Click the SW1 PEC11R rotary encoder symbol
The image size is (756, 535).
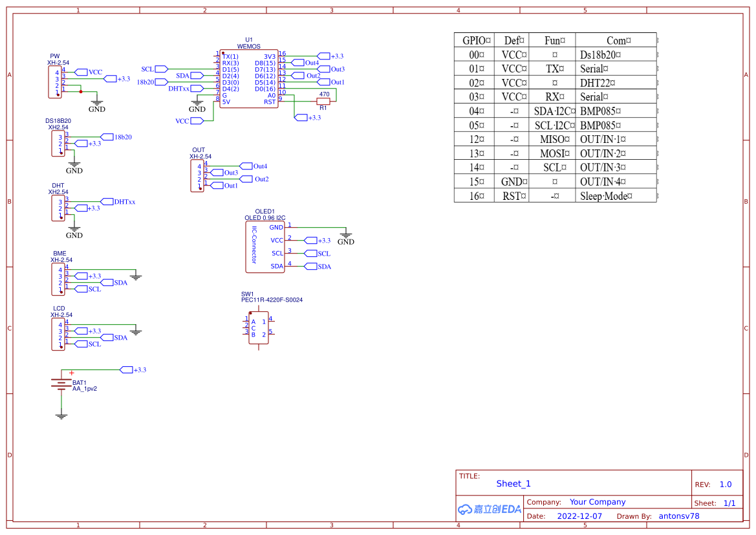tap(259, 329)
